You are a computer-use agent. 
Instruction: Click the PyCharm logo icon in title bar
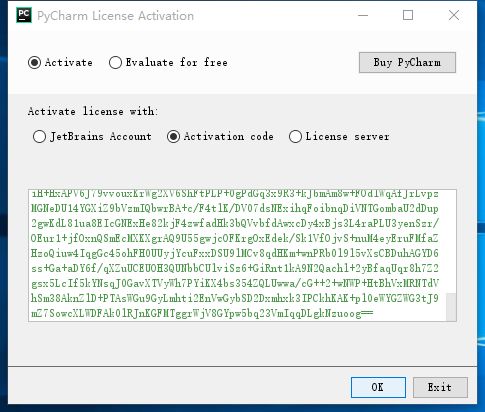(24, 15)
